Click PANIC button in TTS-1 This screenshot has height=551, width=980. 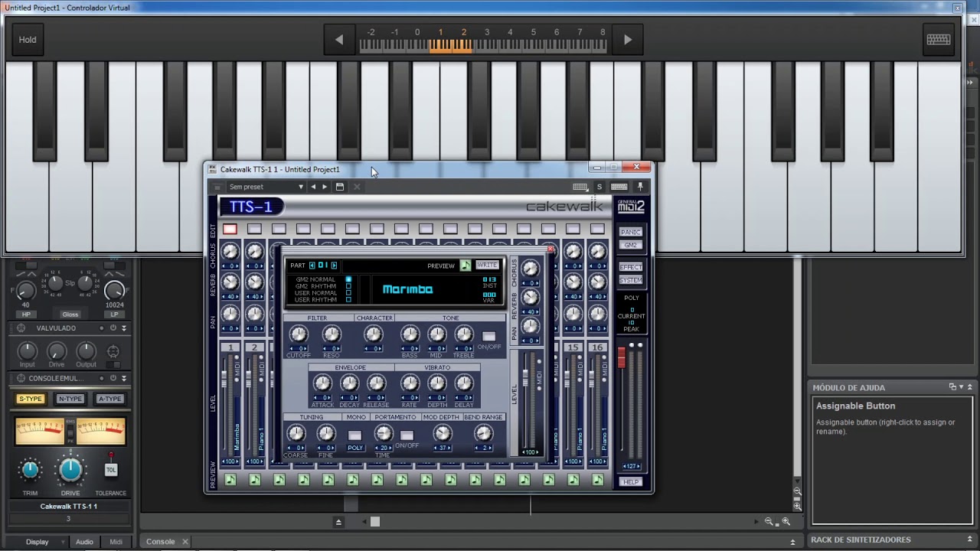coord(631,232)
